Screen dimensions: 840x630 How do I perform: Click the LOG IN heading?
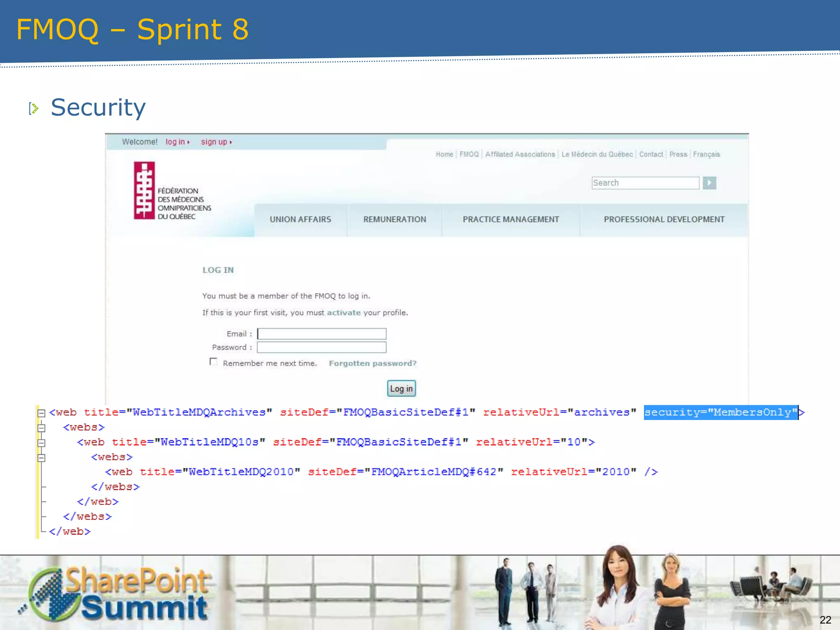click(218, 270)
